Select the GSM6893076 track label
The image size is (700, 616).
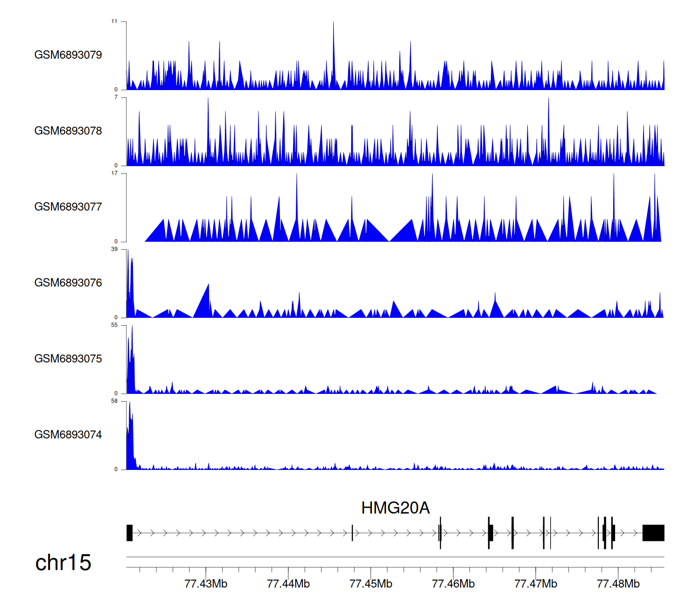(x=68, y=283)
